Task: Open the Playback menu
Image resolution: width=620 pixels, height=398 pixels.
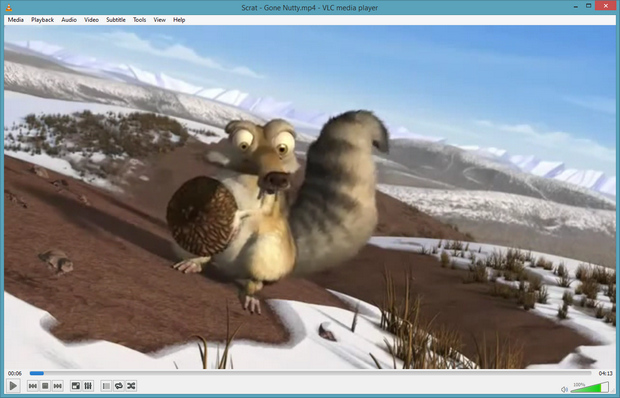Action: point(42,20)
